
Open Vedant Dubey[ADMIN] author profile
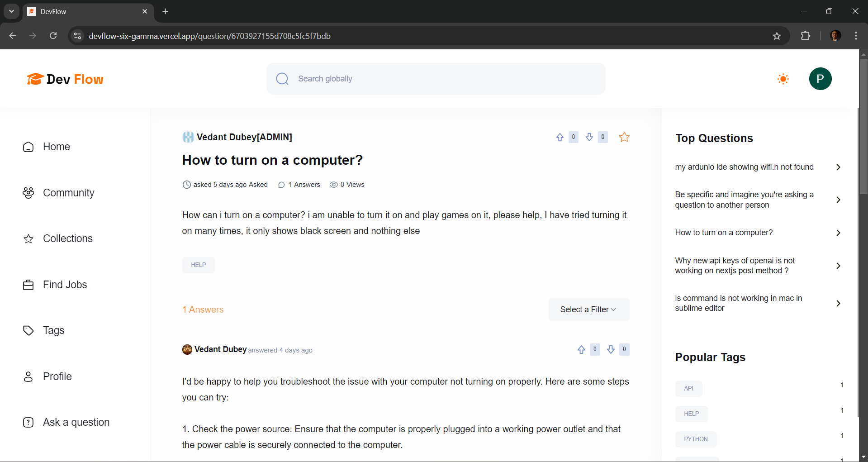(244, 137)
